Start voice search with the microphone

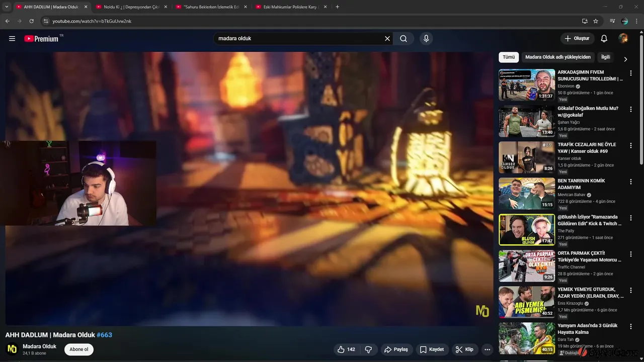[x=426, y=39]
